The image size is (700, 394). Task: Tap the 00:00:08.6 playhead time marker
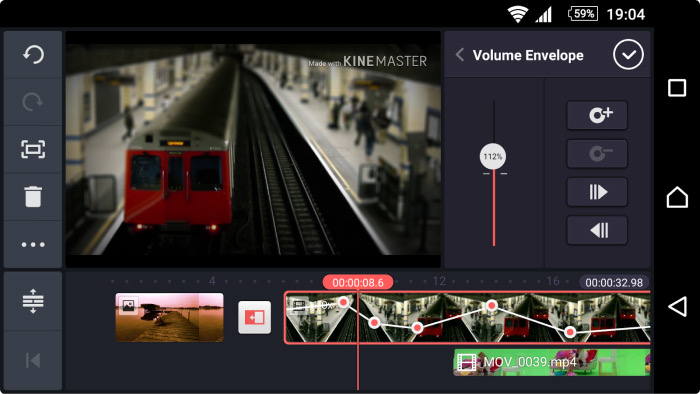tap(358, 282)
